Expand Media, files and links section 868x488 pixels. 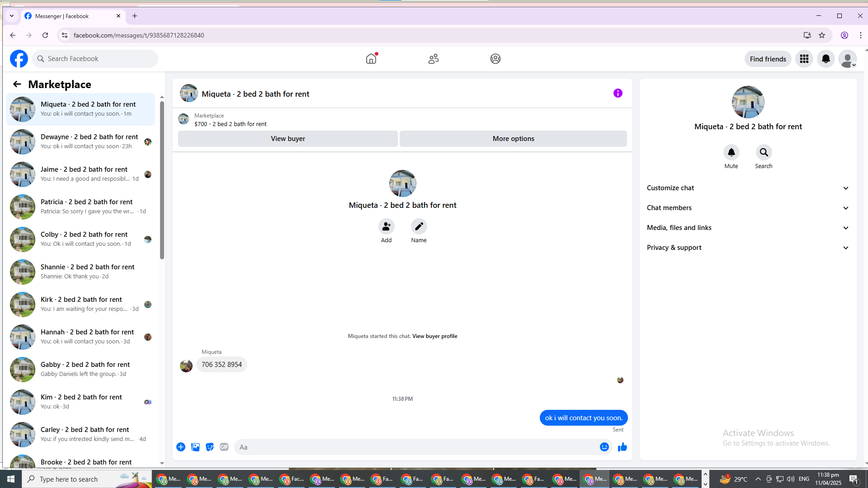pos(748,228)
